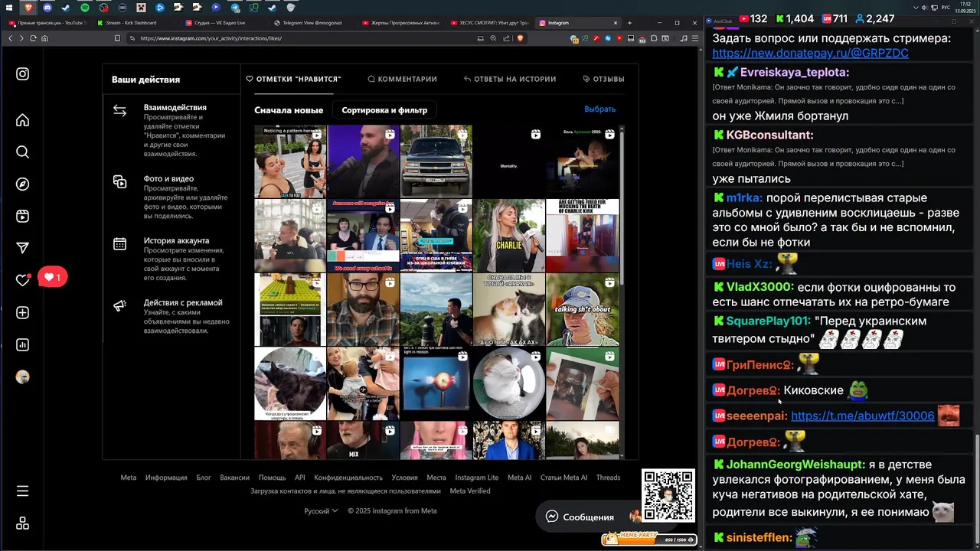Screen dimensions: 980x551
Task: Click the Instagram logo in the sidebar
Action: (x=23, y=73)
